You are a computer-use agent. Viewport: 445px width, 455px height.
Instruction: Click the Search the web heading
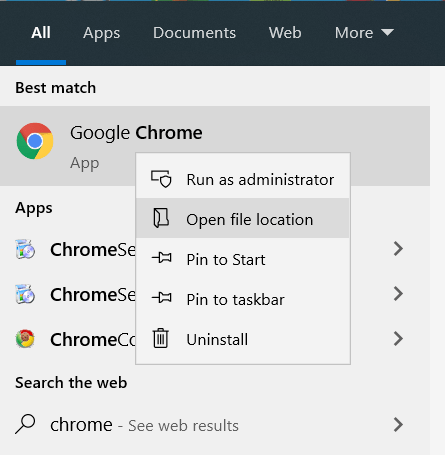pos(71,382)
